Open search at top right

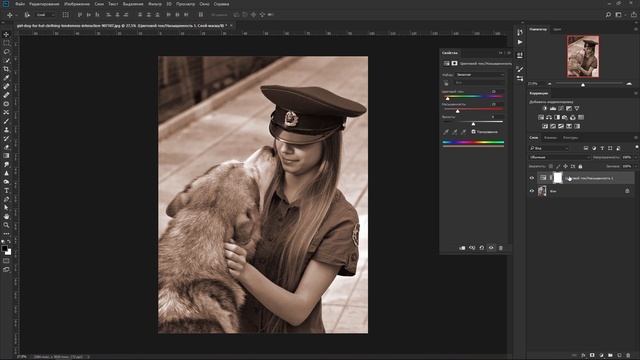coord(608,15)
